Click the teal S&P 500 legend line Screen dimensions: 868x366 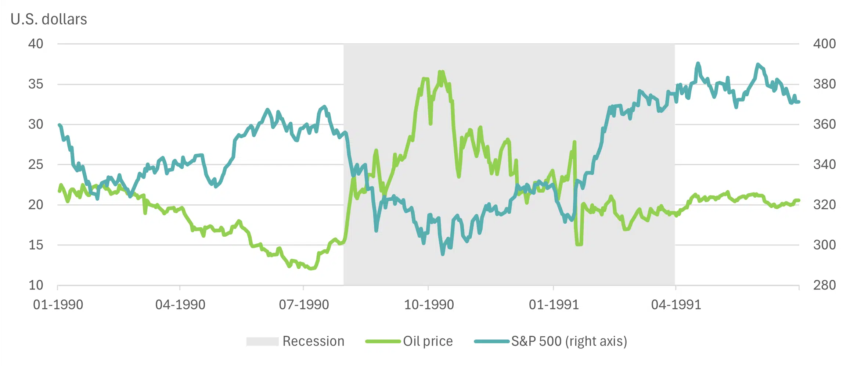coord(491,341)
